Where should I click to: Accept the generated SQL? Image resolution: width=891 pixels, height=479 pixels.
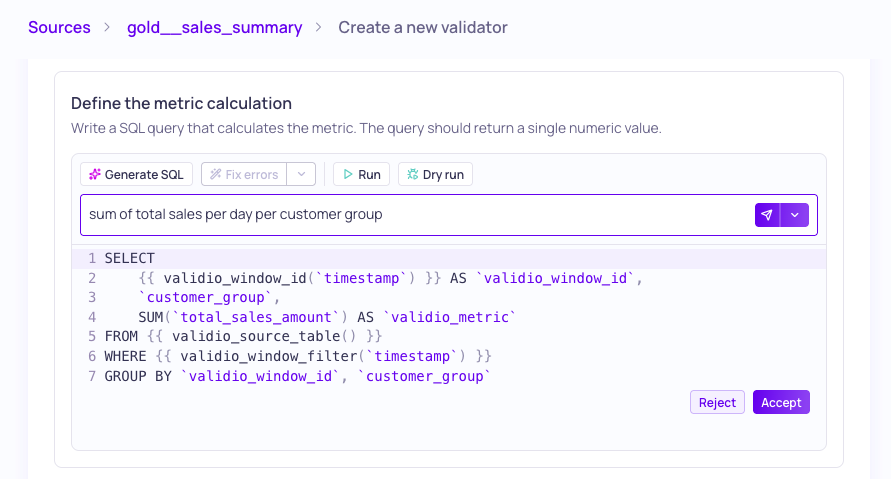tap(781, 402)
